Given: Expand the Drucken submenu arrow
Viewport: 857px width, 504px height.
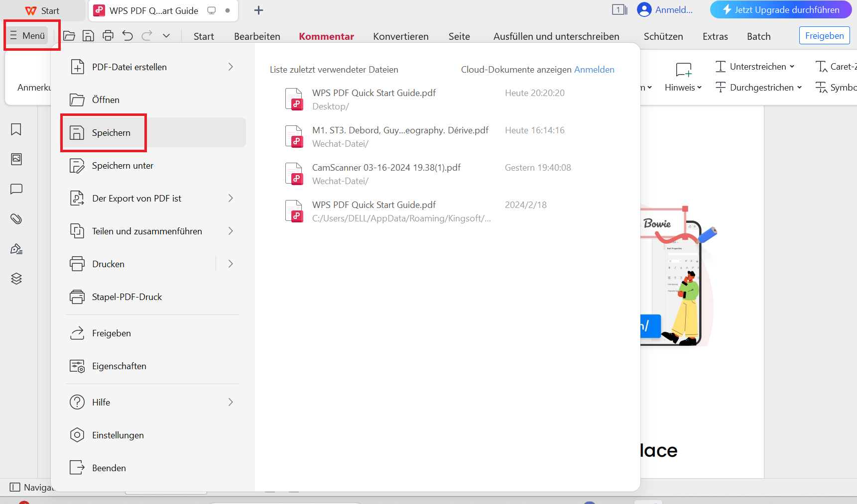Looking at the screenshot, I should (231, 264).
